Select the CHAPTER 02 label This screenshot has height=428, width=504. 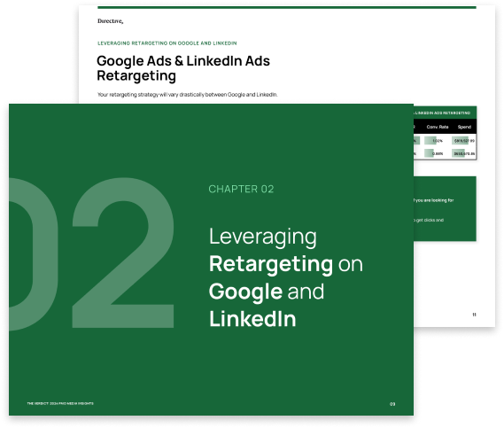241,189
